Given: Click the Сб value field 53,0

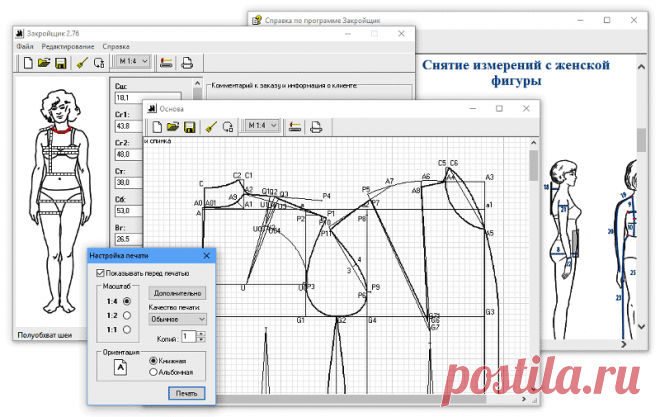Looking at the screenshot, I should click(128, 210).
